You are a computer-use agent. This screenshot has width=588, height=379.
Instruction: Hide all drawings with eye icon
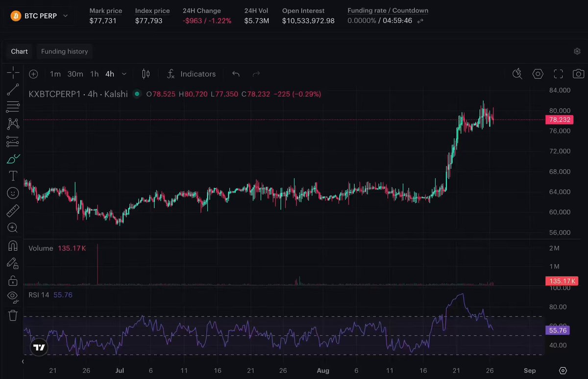pyautogui.click(x=13, y=297)
